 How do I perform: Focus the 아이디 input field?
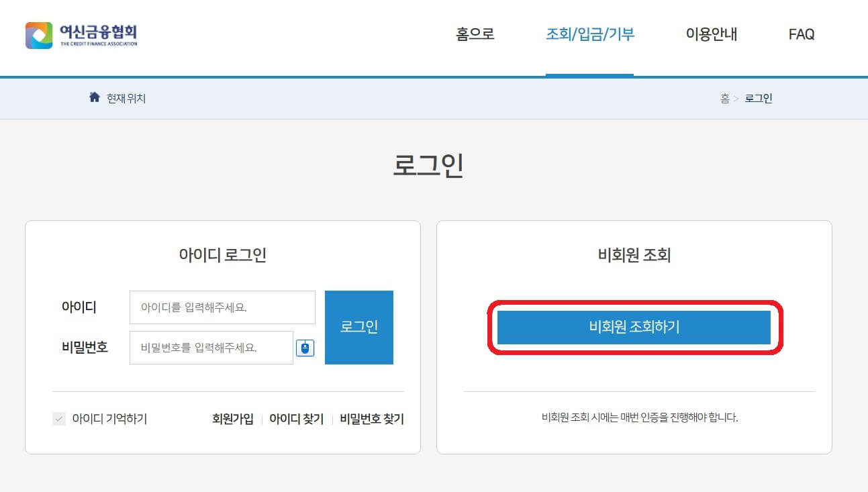point(222,307)
